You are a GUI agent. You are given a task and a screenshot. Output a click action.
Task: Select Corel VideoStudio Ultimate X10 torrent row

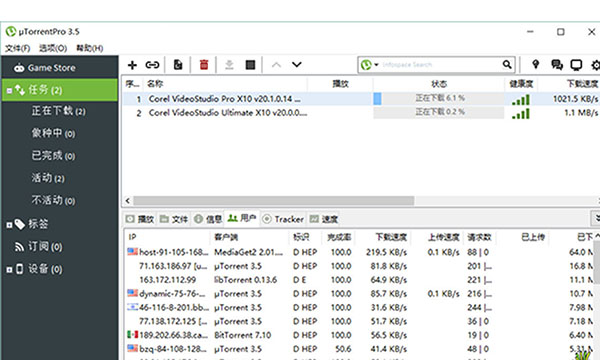click(361, 113)
